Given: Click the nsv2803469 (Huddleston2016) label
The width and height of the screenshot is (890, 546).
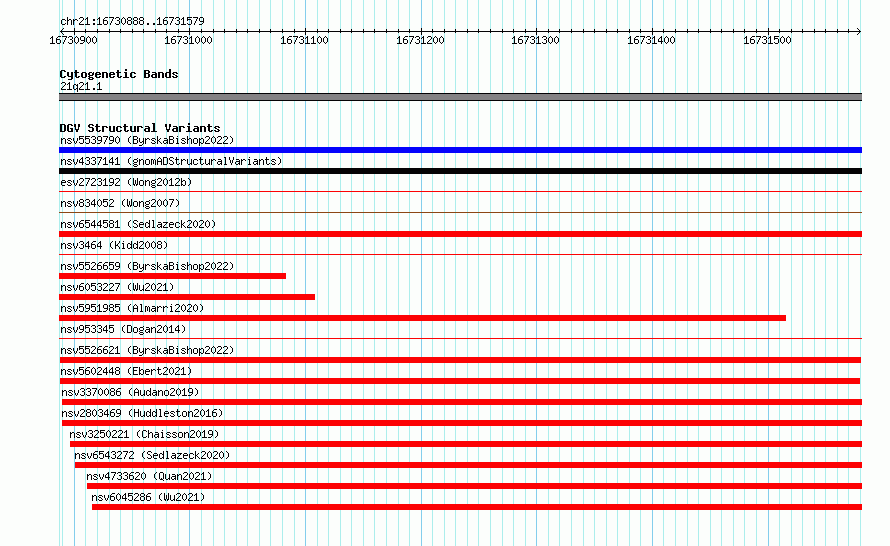Looking at the screenshot, I should click(142, 413).
